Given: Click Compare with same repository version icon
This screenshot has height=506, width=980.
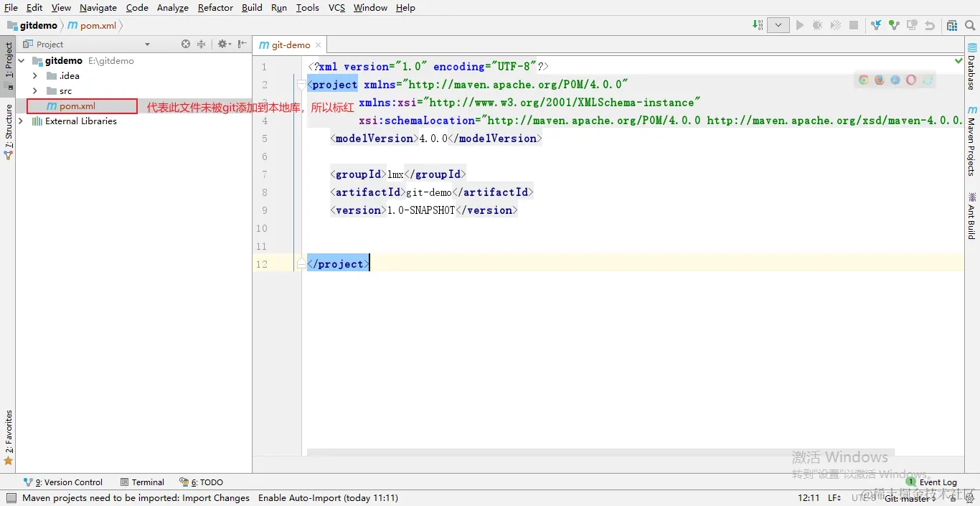Looking at the screenshot, I should tap(912, 25).
